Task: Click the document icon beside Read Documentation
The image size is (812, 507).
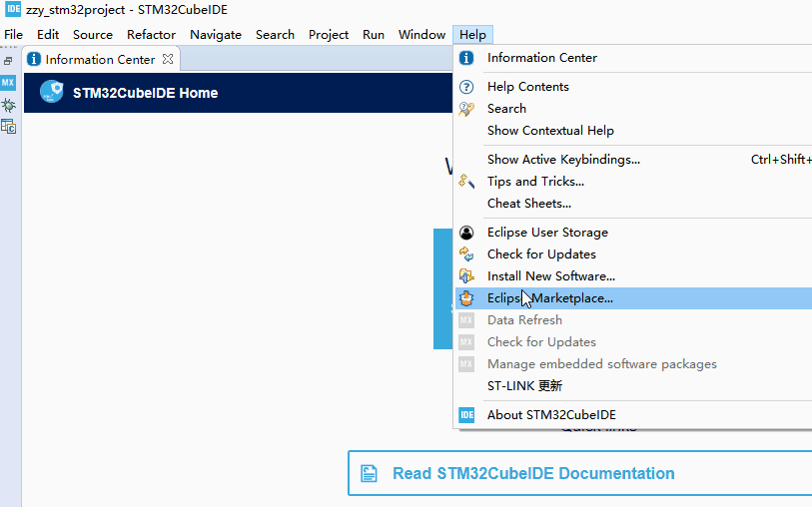Action: tap(369, 473)
